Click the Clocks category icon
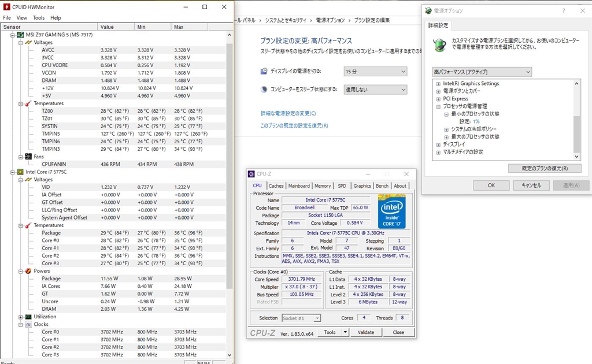Viewport: 592px width, 364px height. (28, 325)
